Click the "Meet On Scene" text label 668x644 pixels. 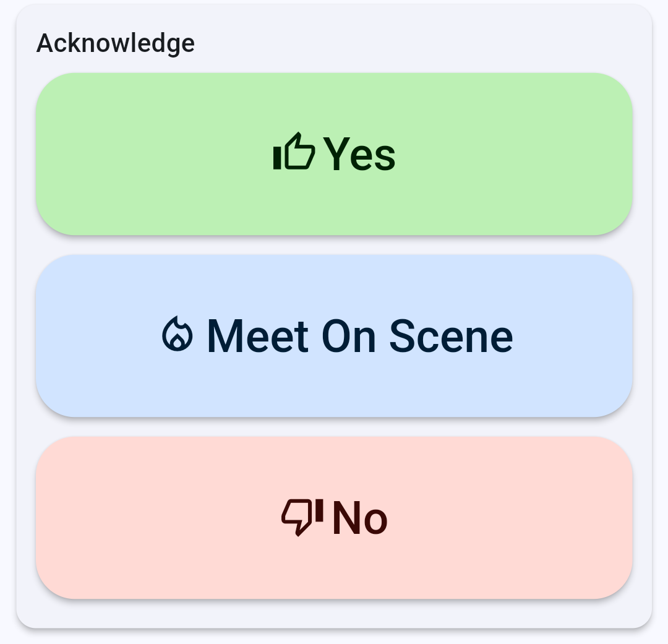coord(359,336)
